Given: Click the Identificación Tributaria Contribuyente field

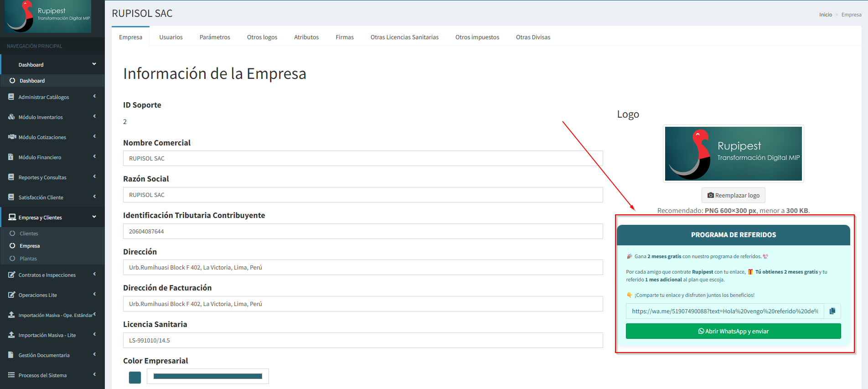Looking at the screenshot, I should click(x=363, y=231).
